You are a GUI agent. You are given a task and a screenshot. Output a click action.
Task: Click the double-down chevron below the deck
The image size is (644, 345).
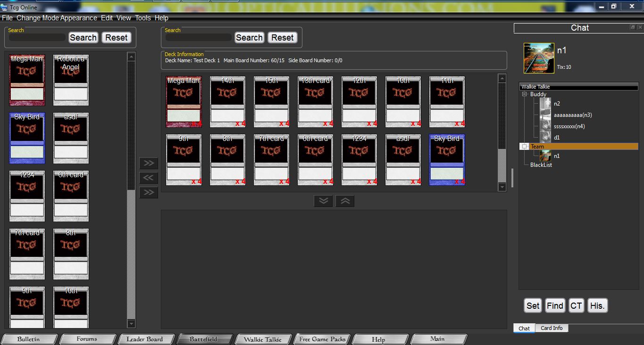(323, 201)
